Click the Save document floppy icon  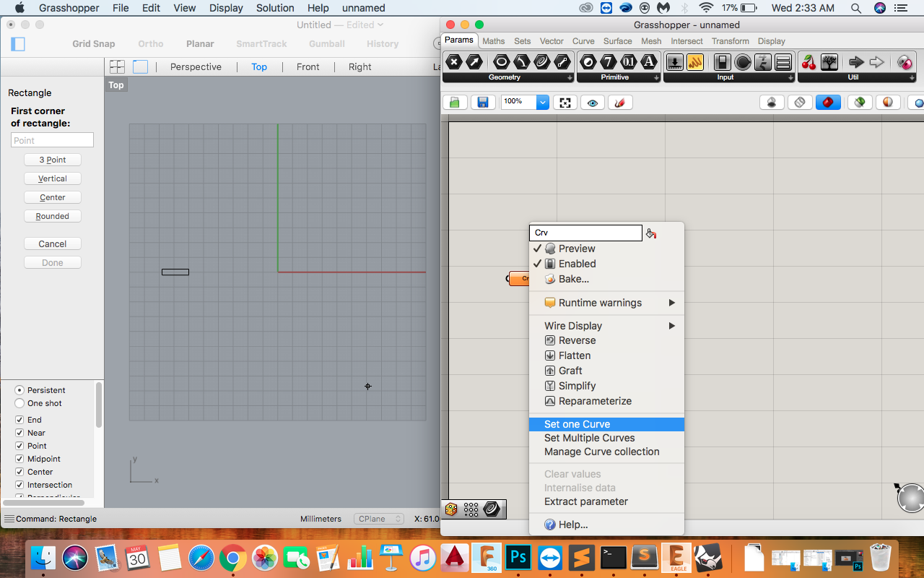(483, 103)
